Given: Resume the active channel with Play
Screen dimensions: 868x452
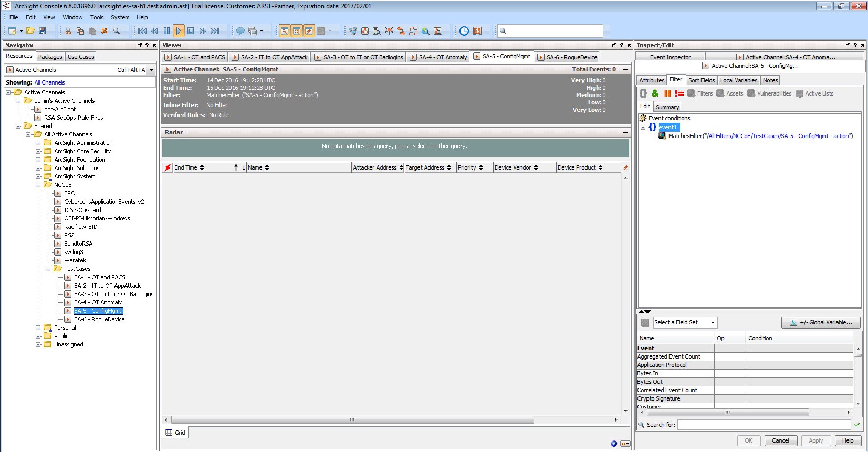Looking at the screenshot, I should [x=179, y=31].
